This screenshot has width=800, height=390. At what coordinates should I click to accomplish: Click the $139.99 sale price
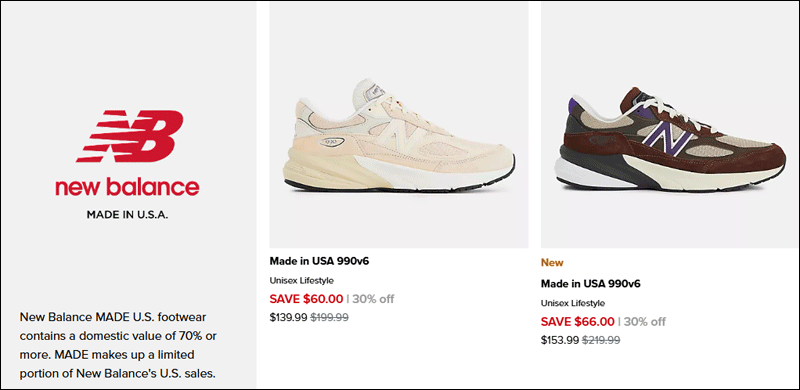[x=288, y=317]
